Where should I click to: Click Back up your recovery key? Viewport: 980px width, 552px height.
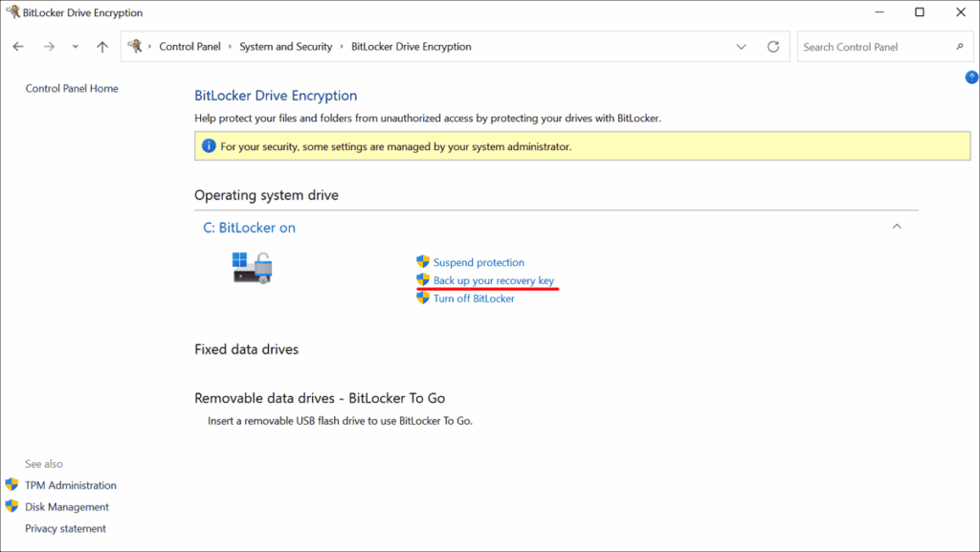point(493,280)
